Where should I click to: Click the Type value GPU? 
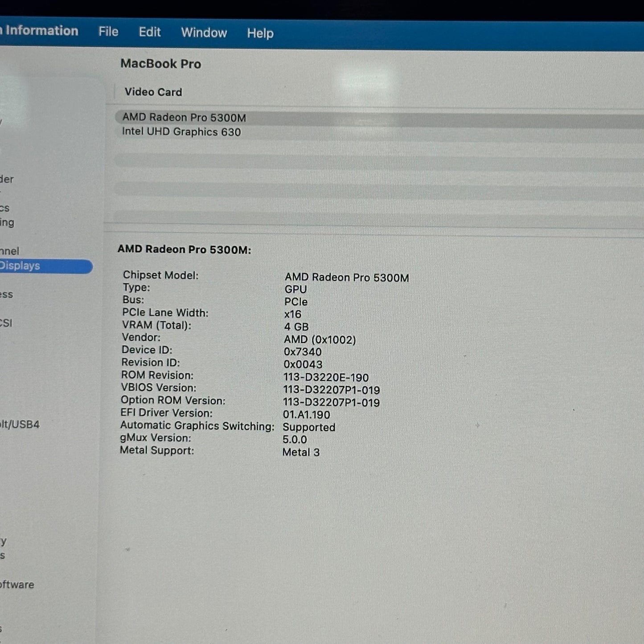(x=295, y=290)
